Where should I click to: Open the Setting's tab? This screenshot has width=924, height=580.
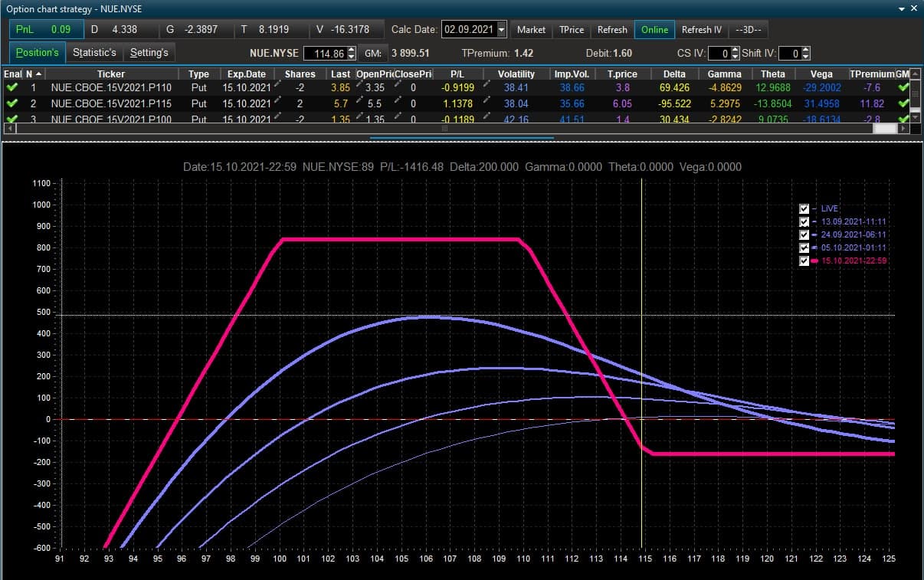point(149,52)
